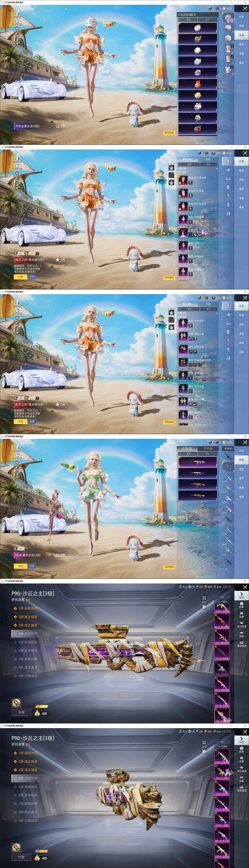Switch to the 皮肤(129) tab

point(187,448)
